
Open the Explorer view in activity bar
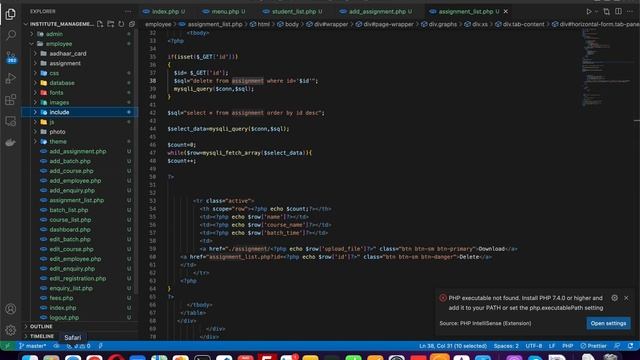pos(11,14)
